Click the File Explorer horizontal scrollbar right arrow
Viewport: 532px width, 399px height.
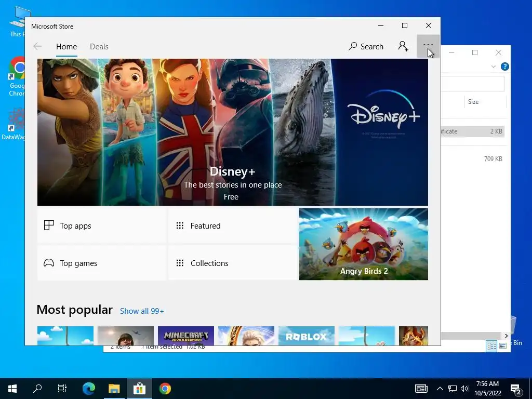point(506,336)
